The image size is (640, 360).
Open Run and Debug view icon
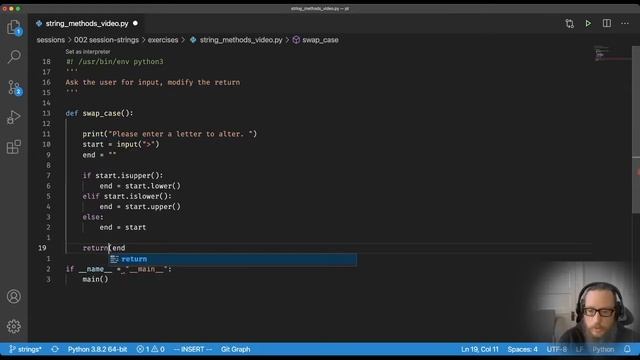[14, 117]
